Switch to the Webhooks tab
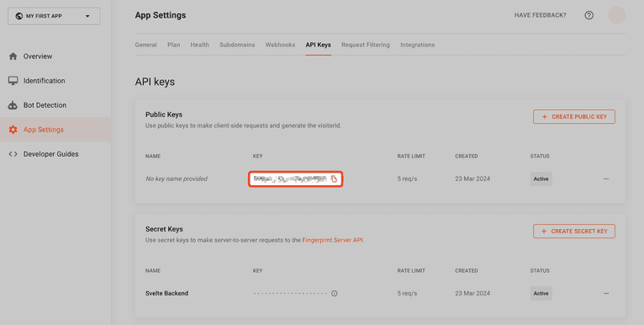The height and width of the screenshot is (325, 644). [x=280, y=45]
